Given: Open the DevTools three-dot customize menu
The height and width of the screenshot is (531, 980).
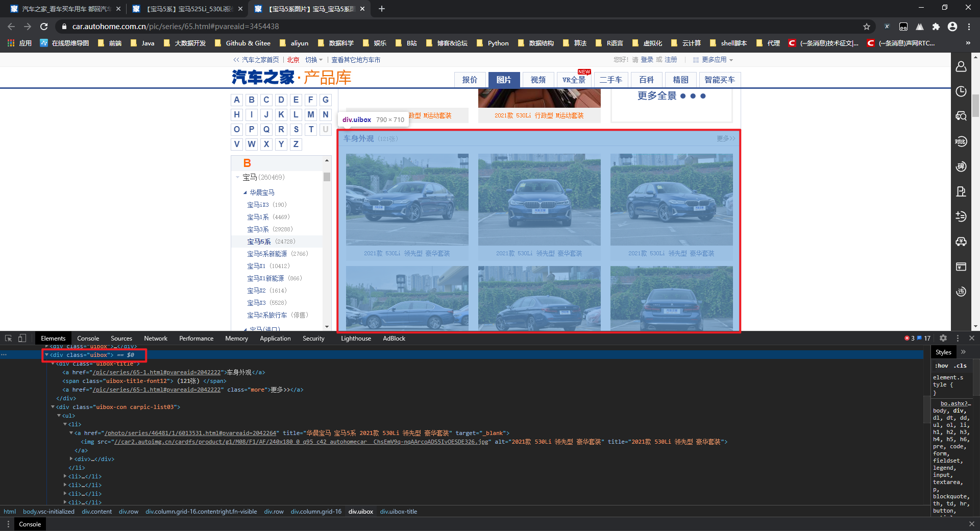Looking at the screenshot, I should pyautogui.click(x=958, y=338).
